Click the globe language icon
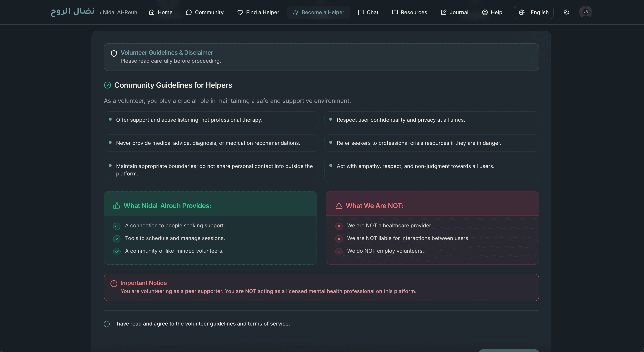 click(x=522, y=12)
